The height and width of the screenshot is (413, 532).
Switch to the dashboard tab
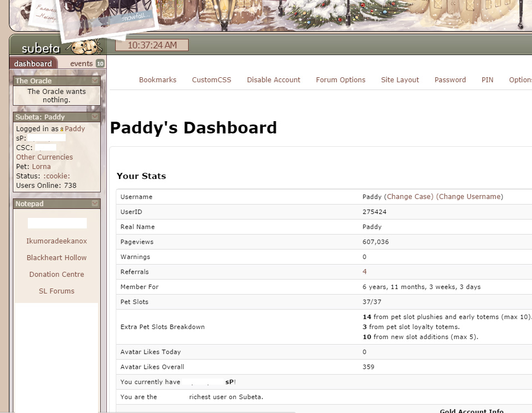click(33, 63)
